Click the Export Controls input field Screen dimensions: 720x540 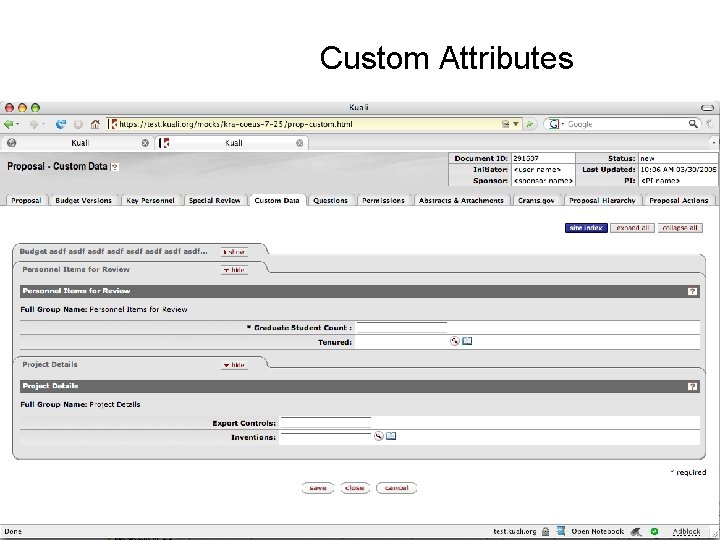pyautogui.click(x=326, y=422)
